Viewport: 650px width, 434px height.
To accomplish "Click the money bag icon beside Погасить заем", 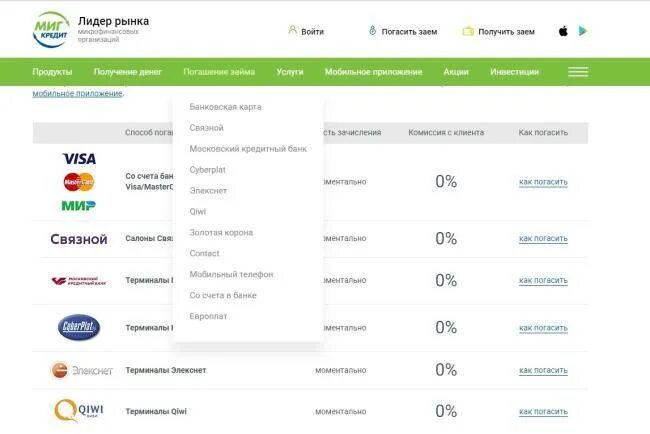I will click(x=372, y=30).
